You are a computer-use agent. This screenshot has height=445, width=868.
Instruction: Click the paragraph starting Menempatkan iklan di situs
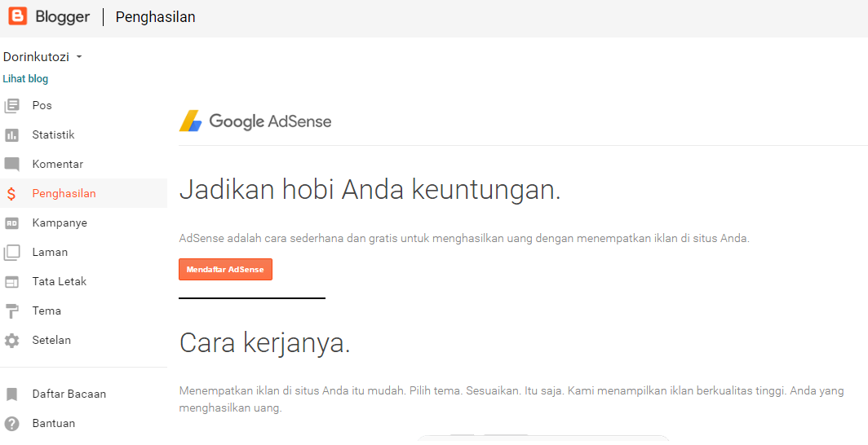[511, 399]
